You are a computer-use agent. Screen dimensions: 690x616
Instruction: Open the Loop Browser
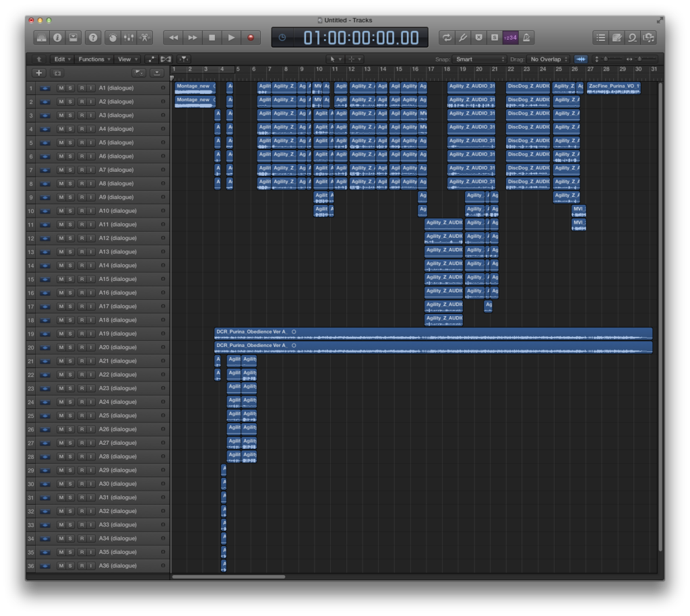tap(632, 38)
